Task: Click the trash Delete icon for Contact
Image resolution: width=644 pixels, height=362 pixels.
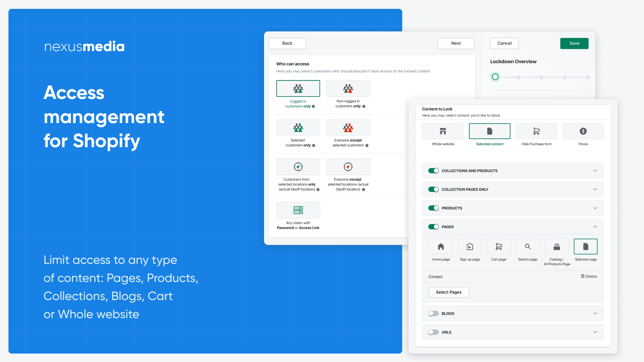Action: coord(582,276)
